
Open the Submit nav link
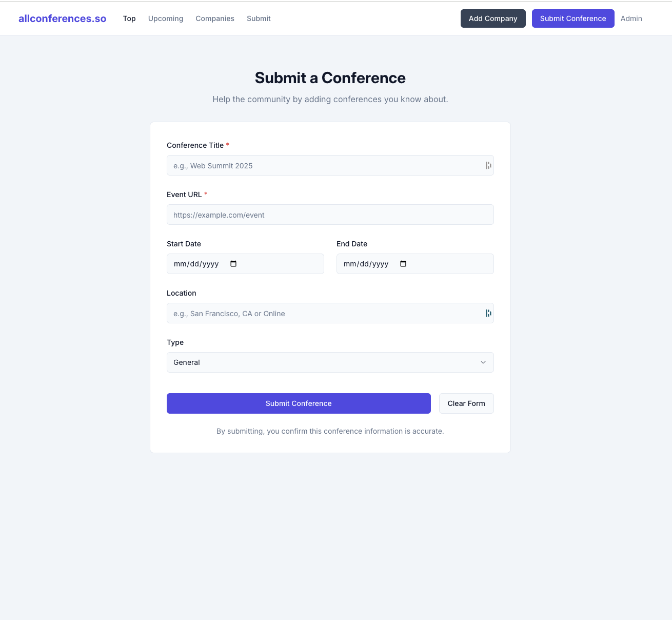(x=259, y=18)
